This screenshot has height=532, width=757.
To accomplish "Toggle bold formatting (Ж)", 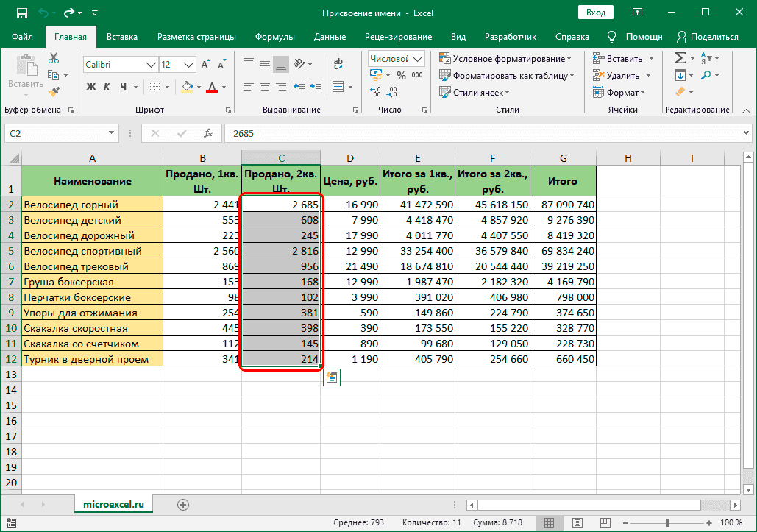I will (x=92, y=87).
